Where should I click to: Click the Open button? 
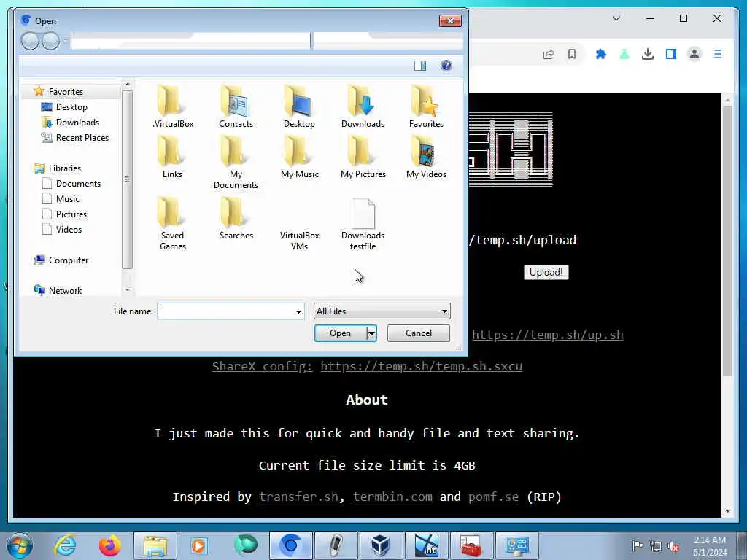tap(340, 332)
